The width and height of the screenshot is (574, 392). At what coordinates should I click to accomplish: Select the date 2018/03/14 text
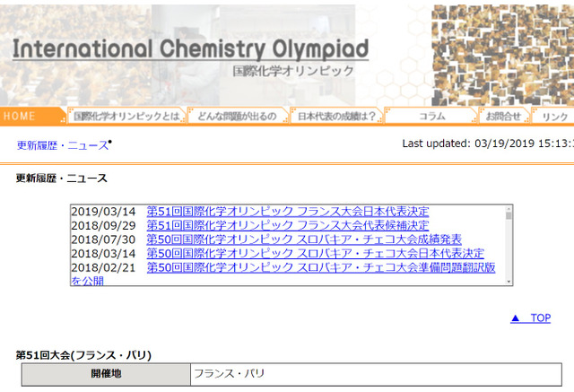[103, 253]
